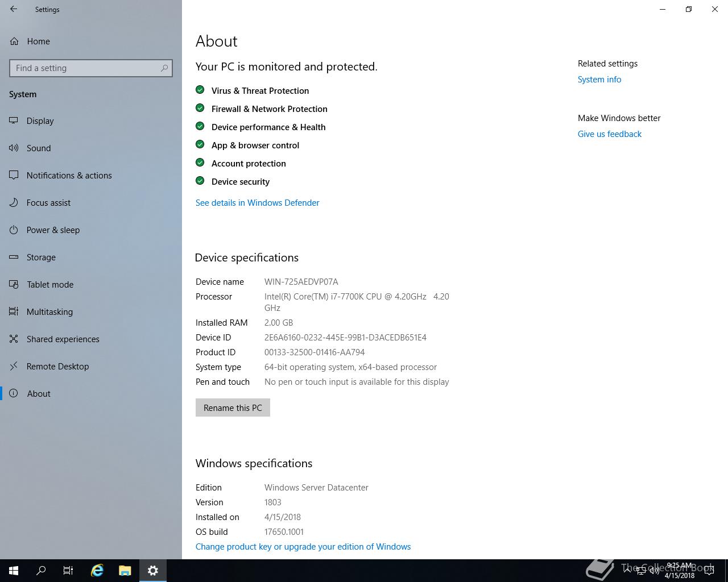Click the Product ID value 00133-32500-01416-AA794
728x582 pixels.
315,352
